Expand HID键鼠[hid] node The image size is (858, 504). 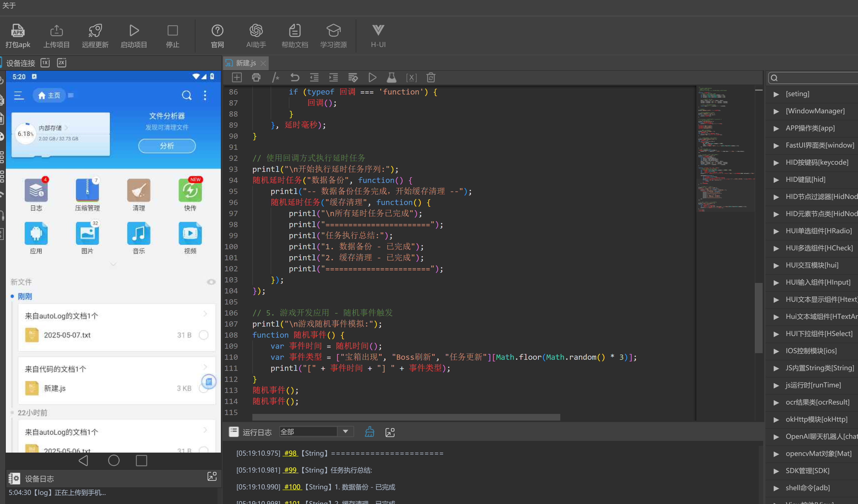pos(776,180)
